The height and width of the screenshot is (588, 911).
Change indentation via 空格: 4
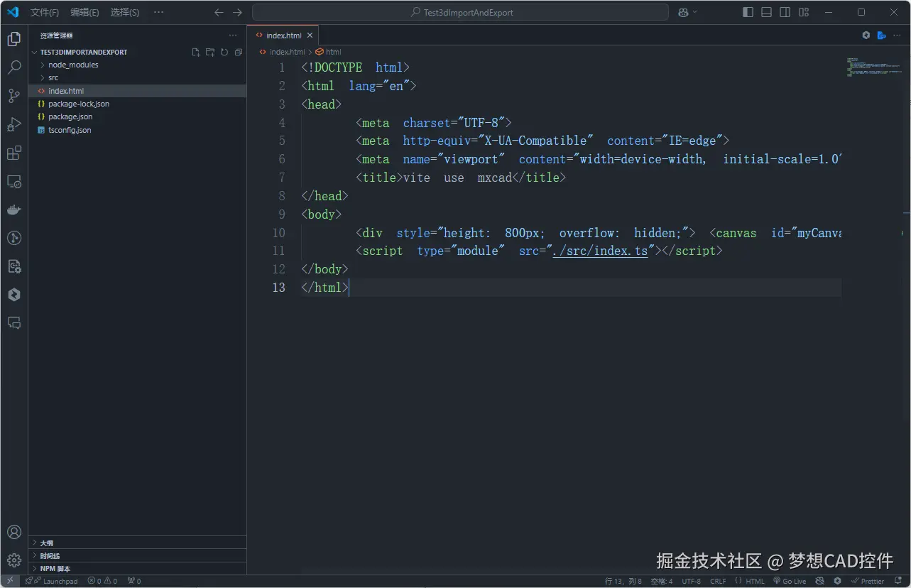(662, 581)
